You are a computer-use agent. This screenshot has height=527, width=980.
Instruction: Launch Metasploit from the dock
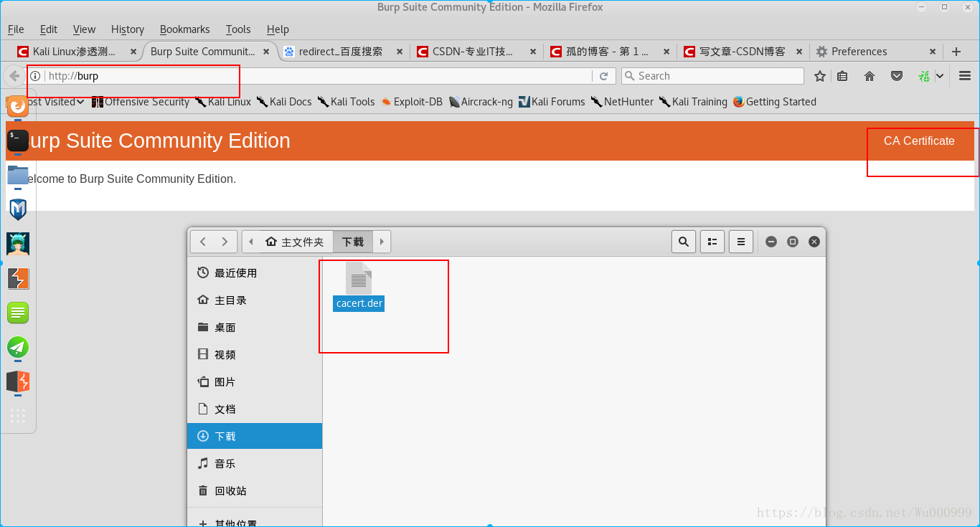[18, 209]
